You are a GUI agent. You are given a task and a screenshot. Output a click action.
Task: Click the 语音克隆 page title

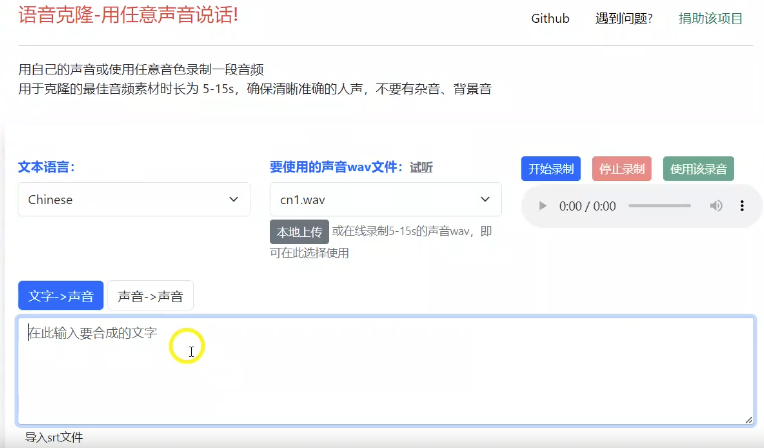(x=128, y=15)
